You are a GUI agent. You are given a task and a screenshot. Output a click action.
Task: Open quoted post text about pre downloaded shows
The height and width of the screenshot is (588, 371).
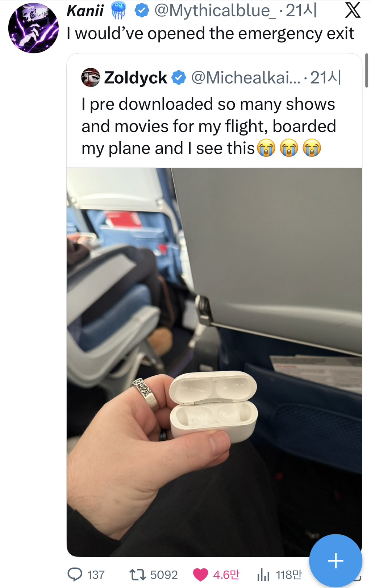coord(209,126)
